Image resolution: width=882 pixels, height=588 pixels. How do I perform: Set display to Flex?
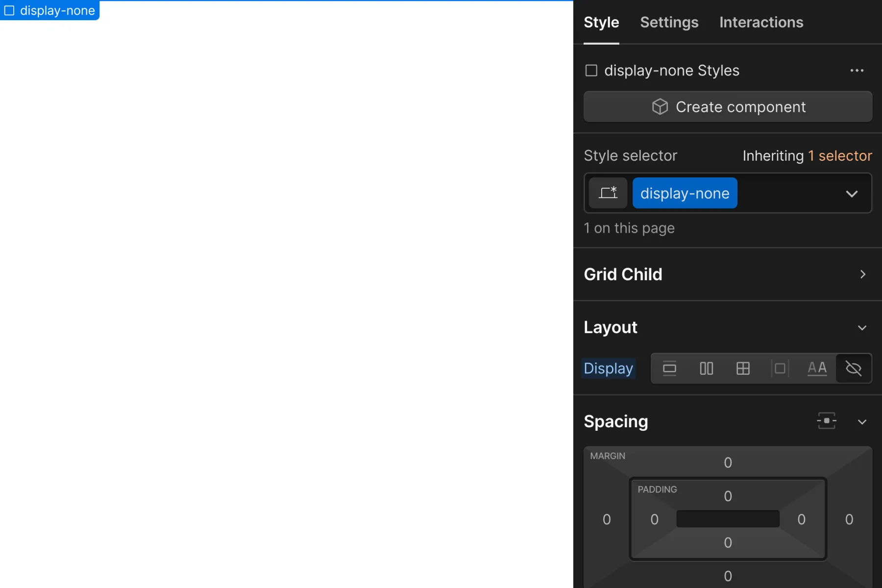point(706,368)
